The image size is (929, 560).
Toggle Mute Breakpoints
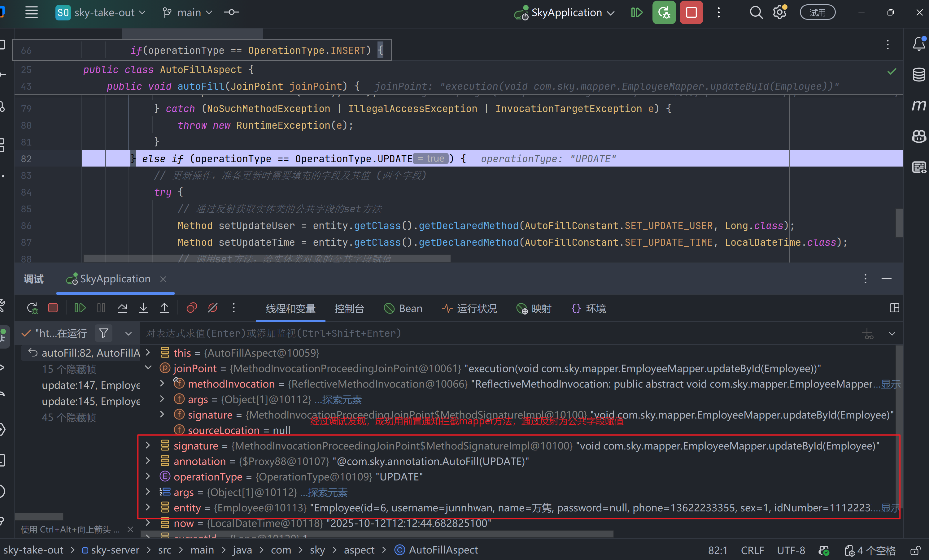(x=213, y=308)
